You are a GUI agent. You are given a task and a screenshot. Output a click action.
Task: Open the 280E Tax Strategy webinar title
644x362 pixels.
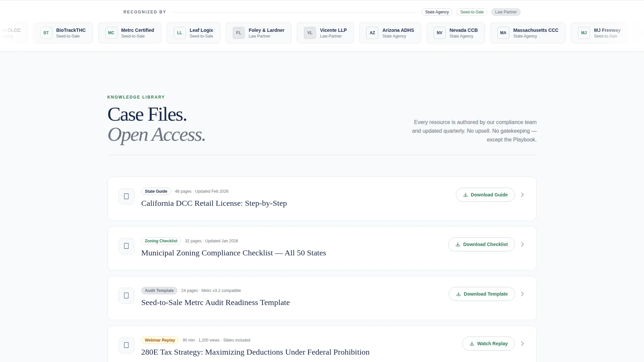pyautogui.click(x=255, y=352)
